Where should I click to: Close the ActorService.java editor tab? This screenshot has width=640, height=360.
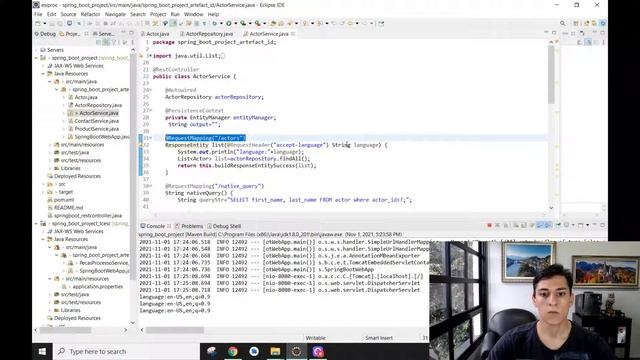(x=293, y=34)
